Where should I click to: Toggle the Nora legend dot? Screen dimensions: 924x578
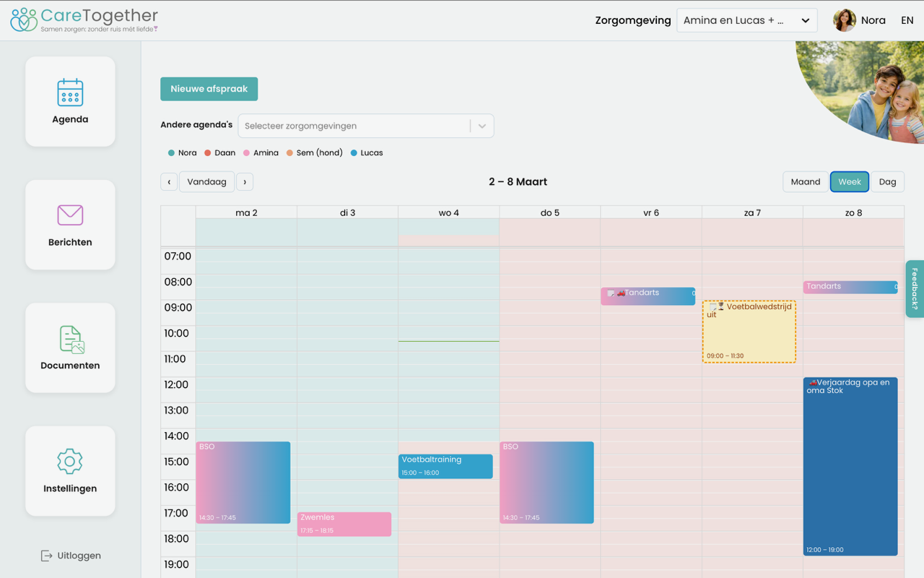pos(171,153)
